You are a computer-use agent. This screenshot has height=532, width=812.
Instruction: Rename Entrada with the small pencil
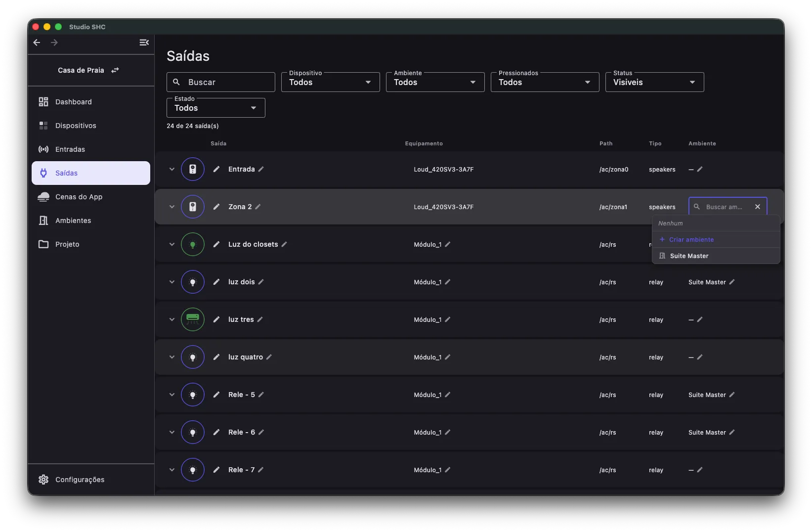(x=261, y=169)
